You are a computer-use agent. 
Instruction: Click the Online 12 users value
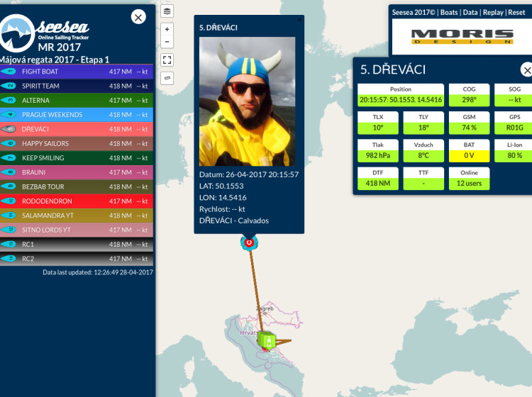(470, 184)
